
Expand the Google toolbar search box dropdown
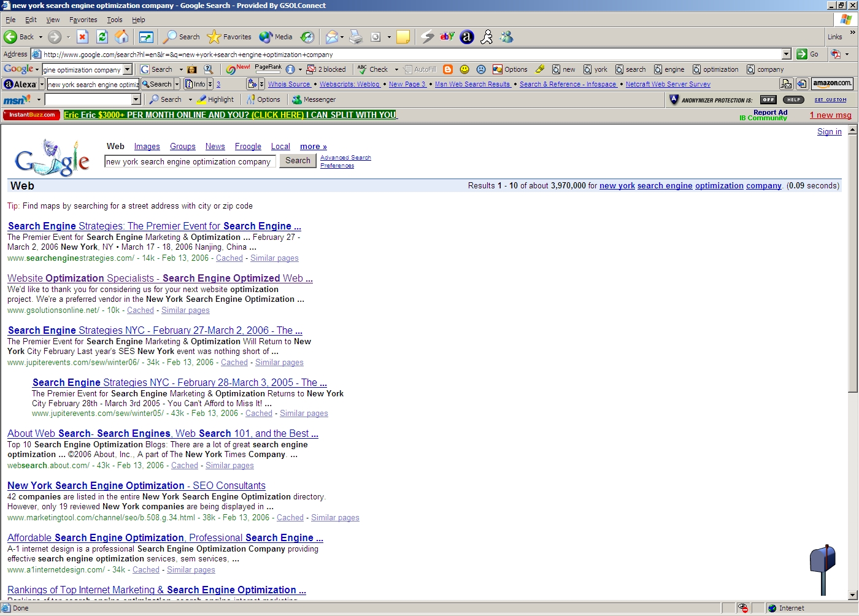(128, 69)
